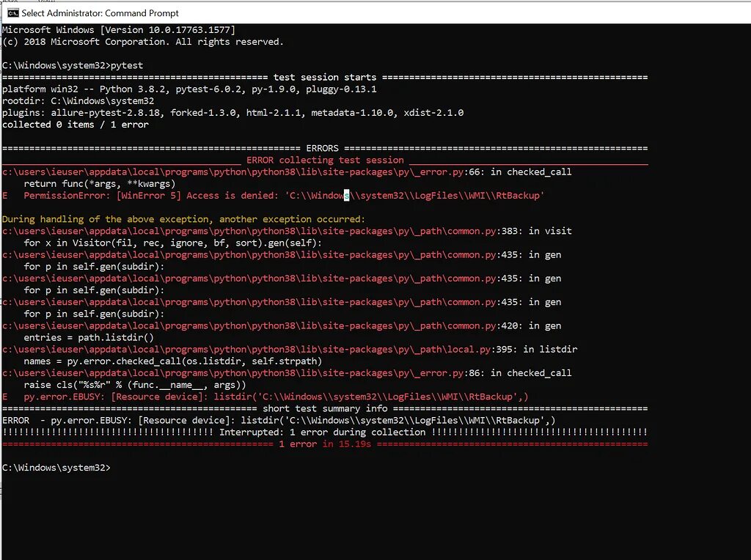Click the 'ERRORS' section header
This screenshot has height=560, width=751.
click(323, 148)
